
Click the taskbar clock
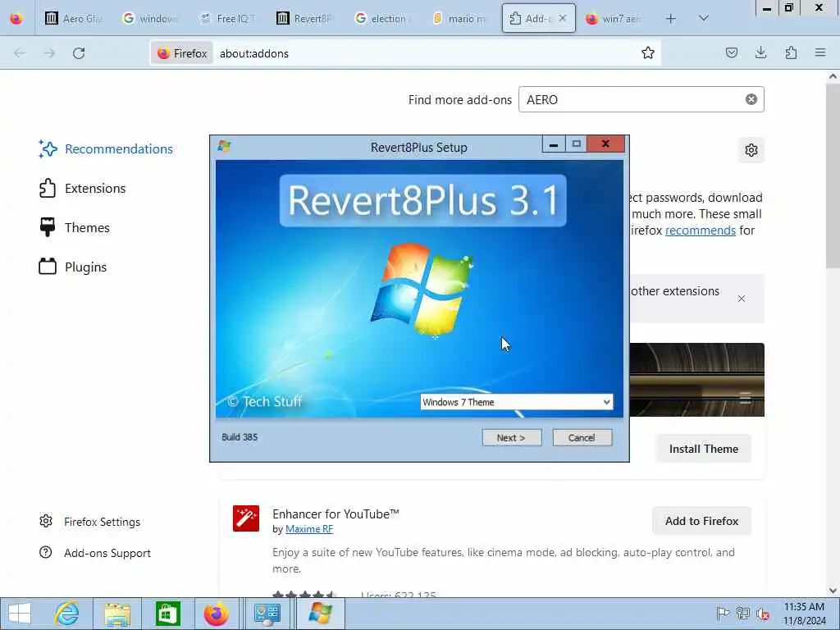(x=804, y=614)
